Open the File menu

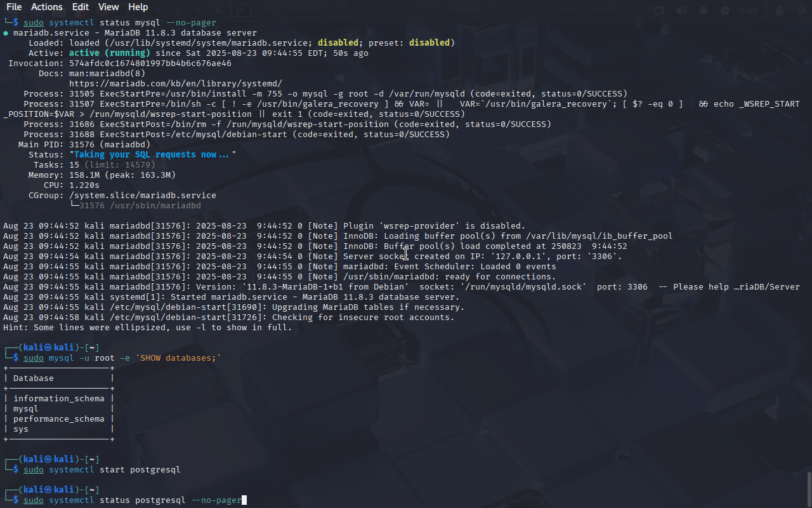14,7
